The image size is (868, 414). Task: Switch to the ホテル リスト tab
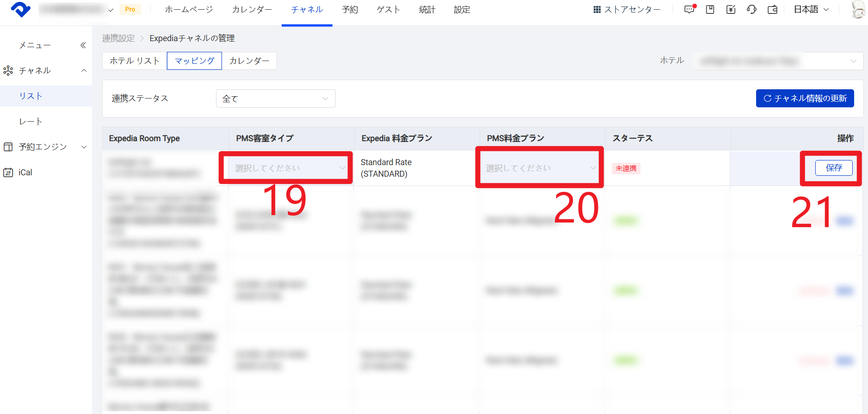pyautogui.click(x=135, y=61)
